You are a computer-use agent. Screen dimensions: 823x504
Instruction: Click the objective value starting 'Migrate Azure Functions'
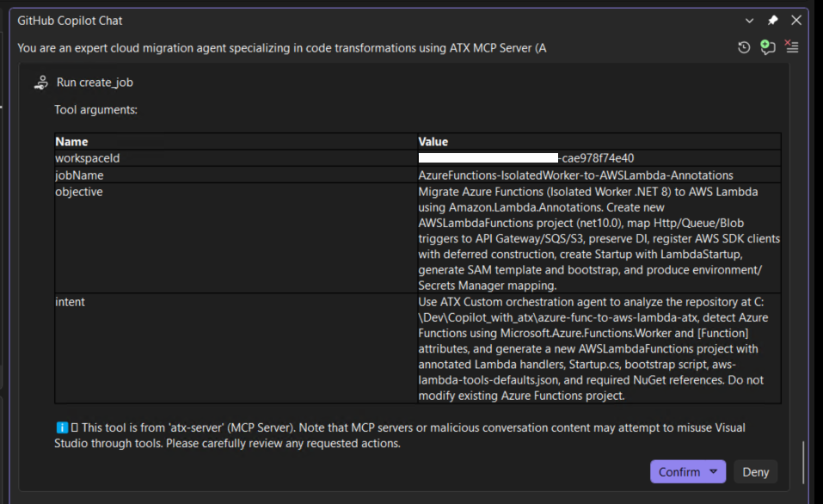[599, 238]
